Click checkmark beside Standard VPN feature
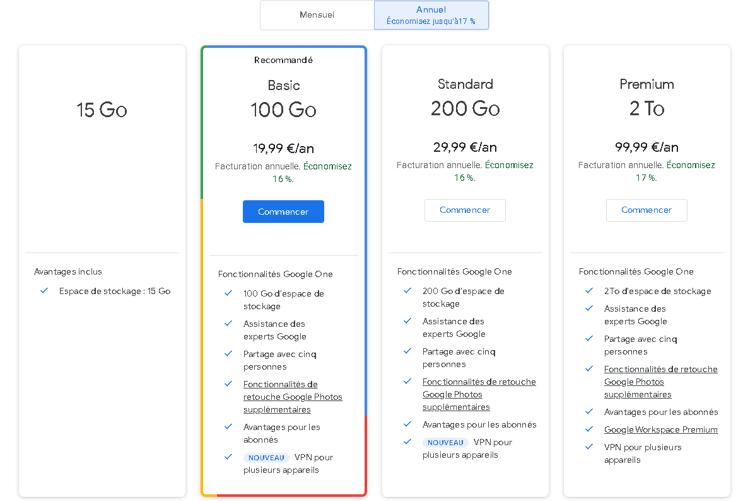 tap(408, 442)
